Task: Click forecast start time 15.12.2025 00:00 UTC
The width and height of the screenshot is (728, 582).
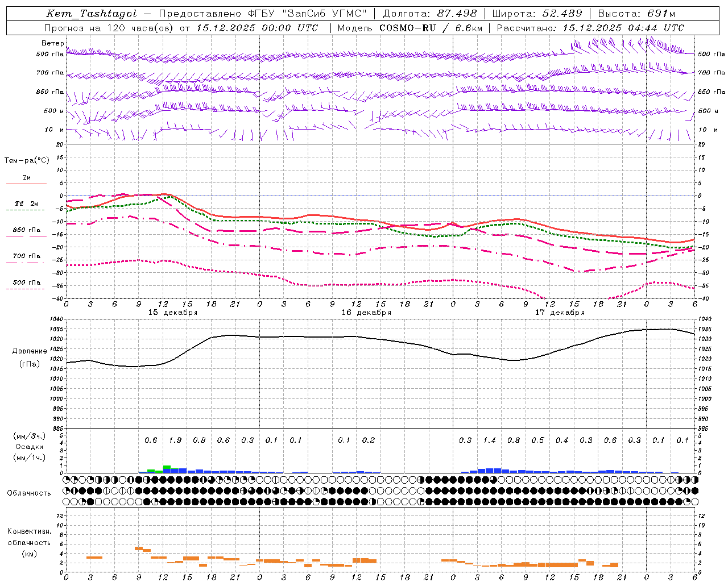Action: coord(257,28)
